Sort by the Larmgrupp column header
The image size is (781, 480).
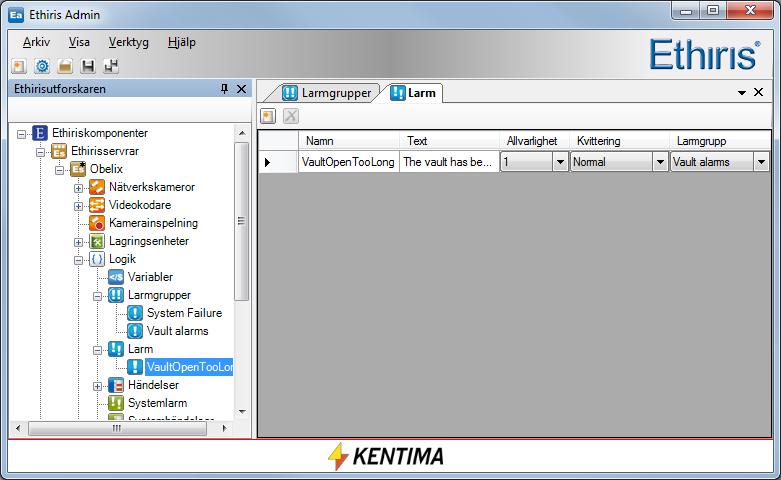[x=720, y=141]
